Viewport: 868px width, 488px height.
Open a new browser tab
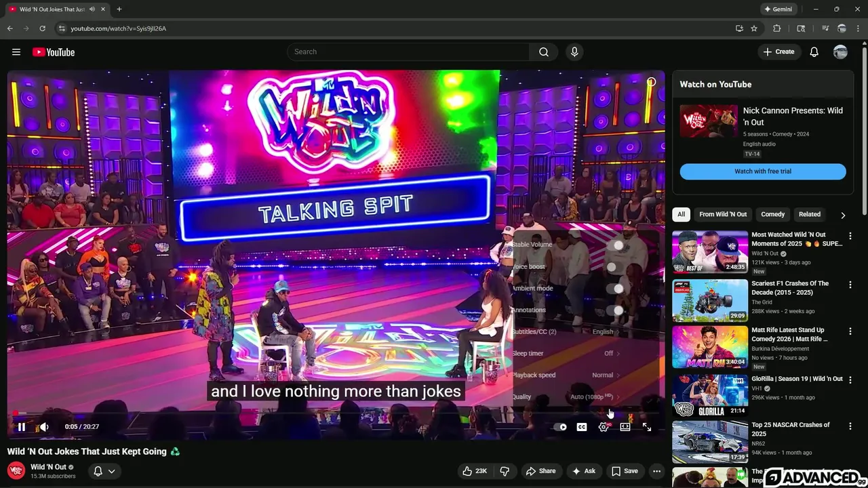point(119,9)
